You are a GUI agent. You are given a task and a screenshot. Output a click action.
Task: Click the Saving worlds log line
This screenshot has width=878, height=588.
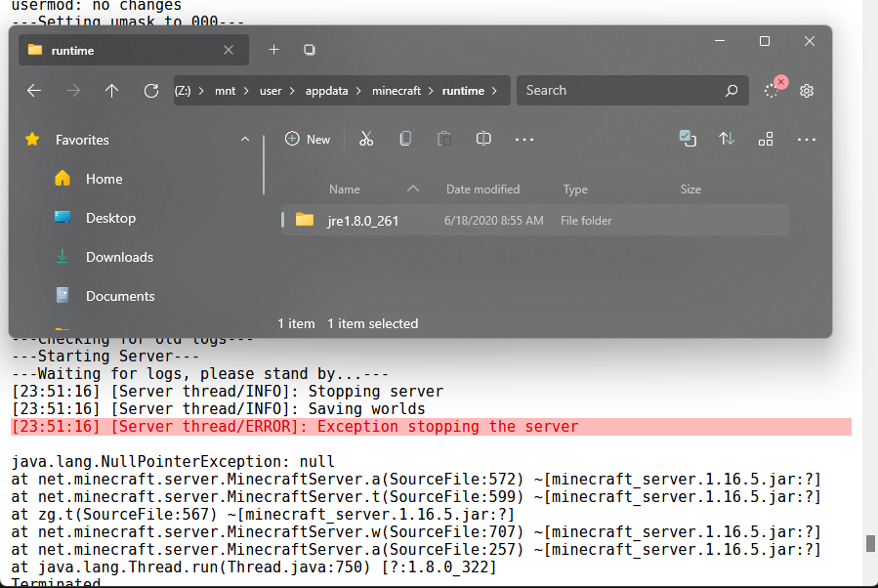(218, 409)
